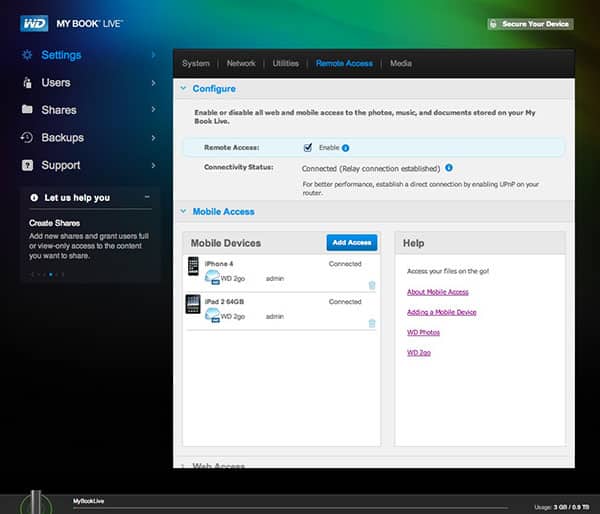
Task: Open Support in the sidebar
Action: pyautogui.click(x=61, y=165)
